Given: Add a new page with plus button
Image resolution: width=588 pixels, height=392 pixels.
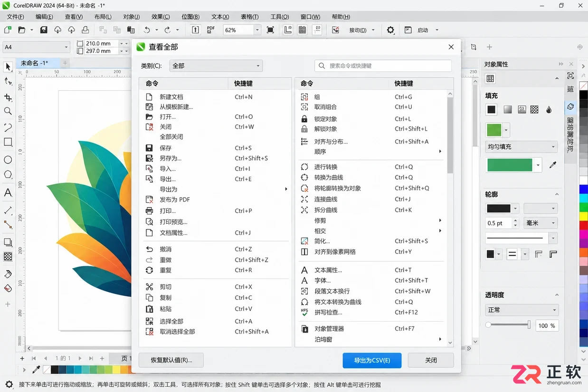Looking at the screenshot, I should tap(22, 358).
